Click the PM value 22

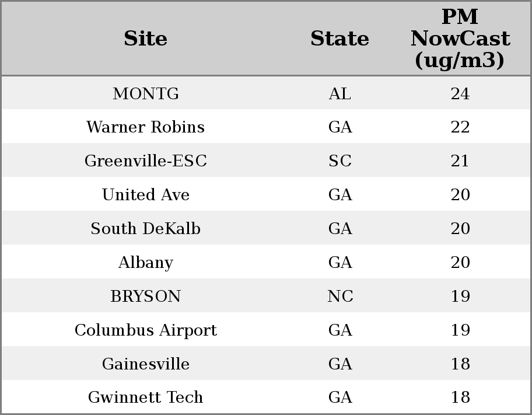[x=460, y=127]
